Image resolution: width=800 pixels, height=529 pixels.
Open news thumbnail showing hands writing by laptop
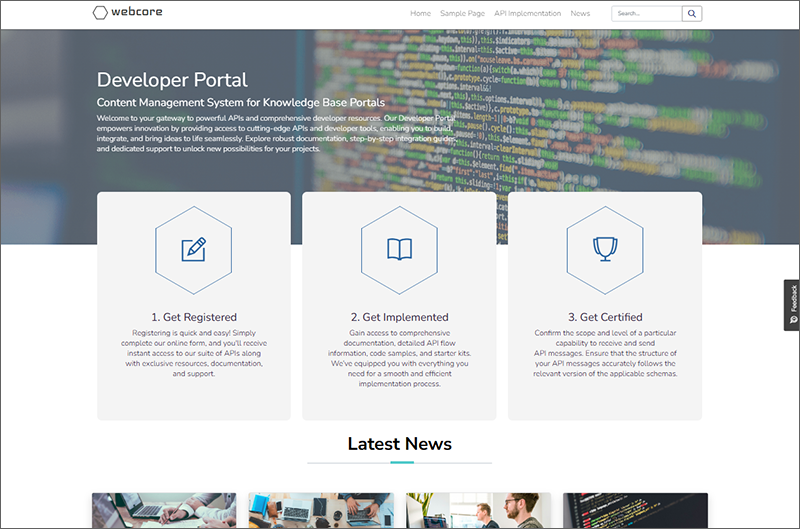coord(164,510)
